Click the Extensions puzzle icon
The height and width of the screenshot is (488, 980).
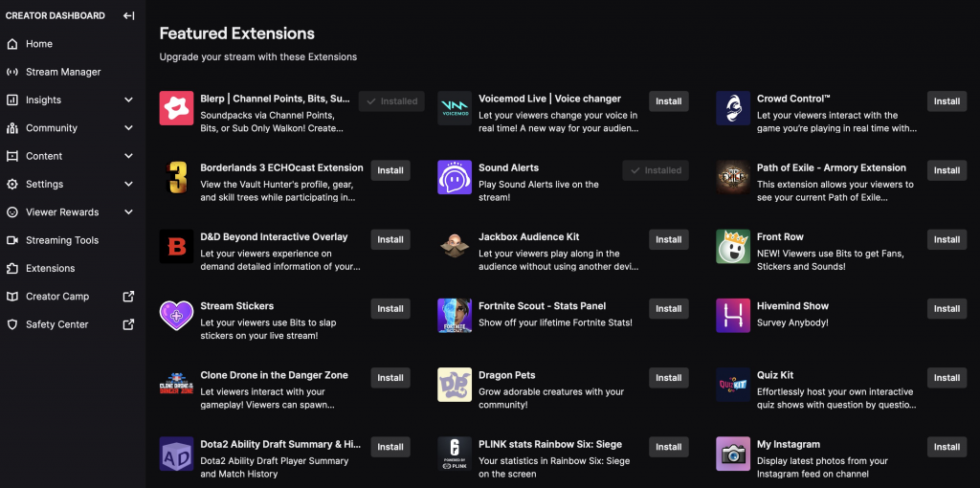click(11, 269)
